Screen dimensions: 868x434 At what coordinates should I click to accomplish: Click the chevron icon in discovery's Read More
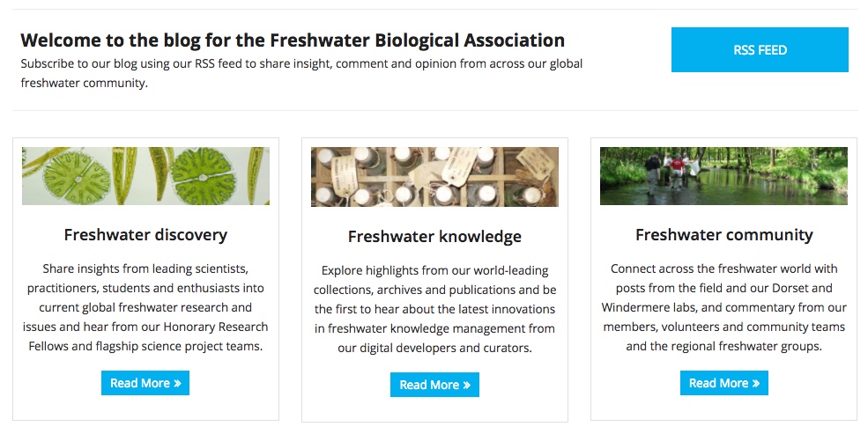(x=178, y=384)
